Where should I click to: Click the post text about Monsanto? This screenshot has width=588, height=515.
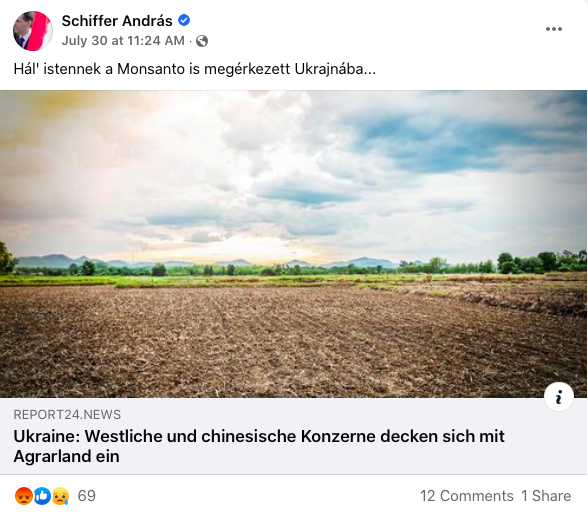click(x=194, y=69)
